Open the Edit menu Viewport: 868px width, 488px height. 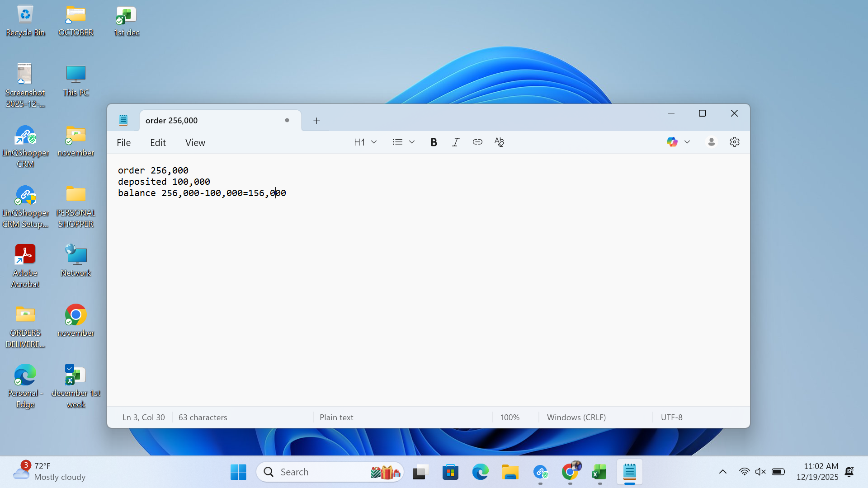[158, 143]
